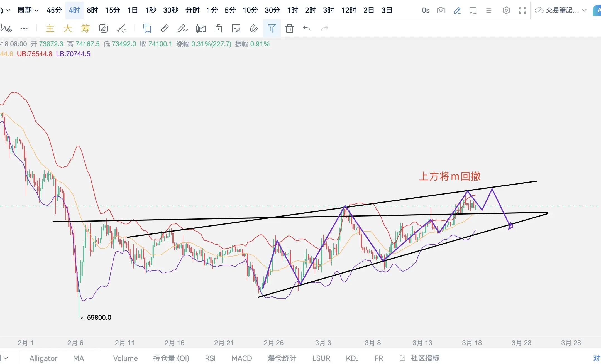Click the undo arrow
Viewport: 601px width, 364px height.
coord(307,28)
